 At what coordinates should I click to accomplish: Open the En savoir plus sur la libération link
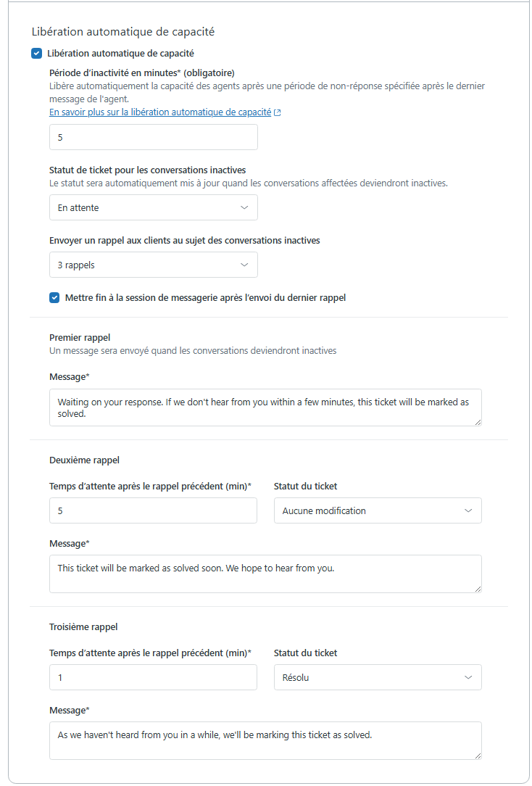[160, 112]
